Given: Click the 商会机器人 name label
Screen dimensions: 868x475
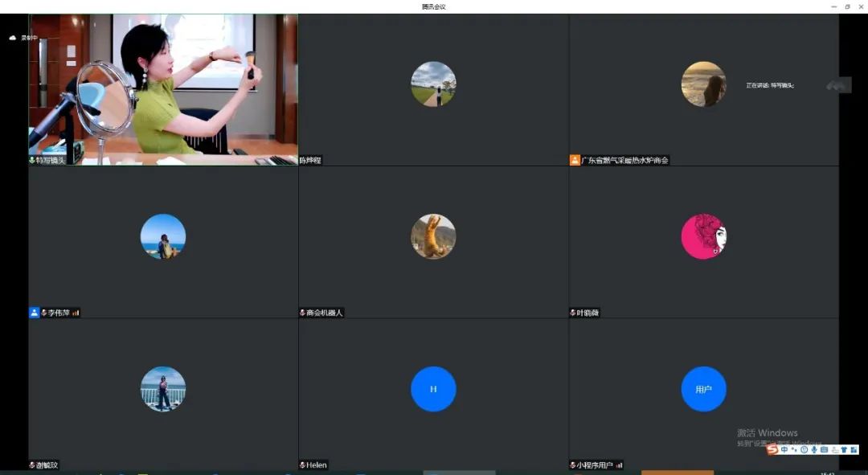Looking at the screenshot, I should point(325,313).
